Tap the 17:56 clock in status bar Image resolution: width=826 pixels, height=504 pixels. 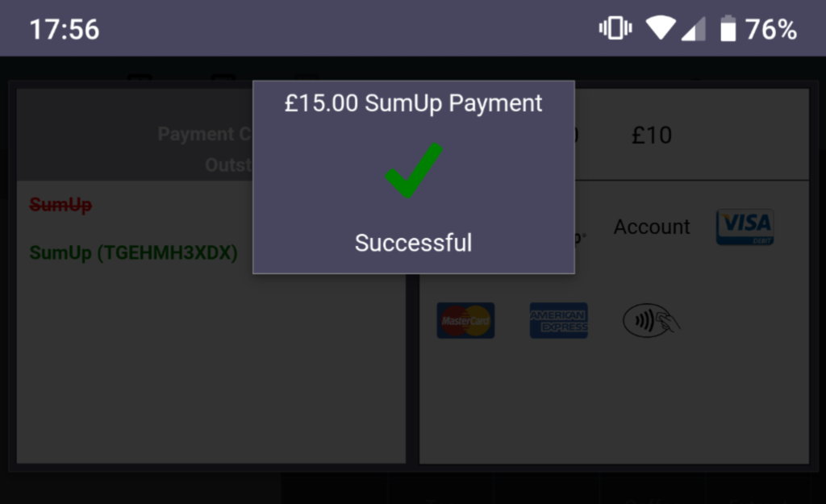pyautogui.click(x=65, y=30)
